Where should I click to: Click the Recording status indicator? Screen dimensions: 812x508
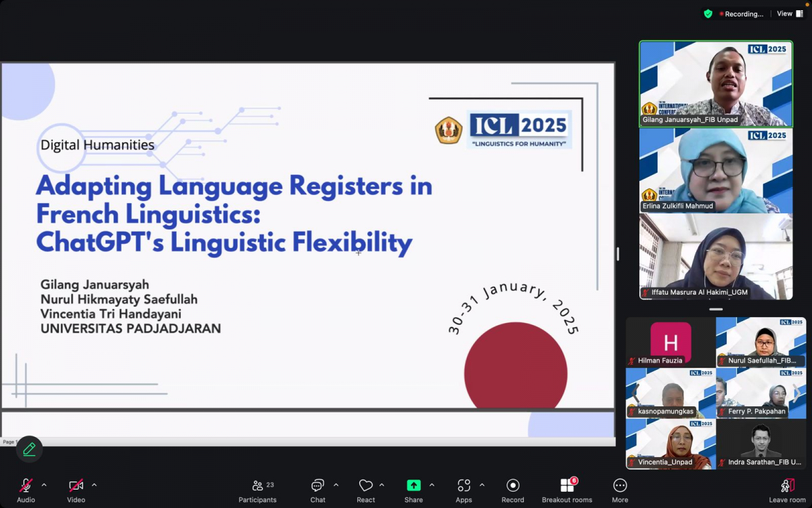(742, 14)
